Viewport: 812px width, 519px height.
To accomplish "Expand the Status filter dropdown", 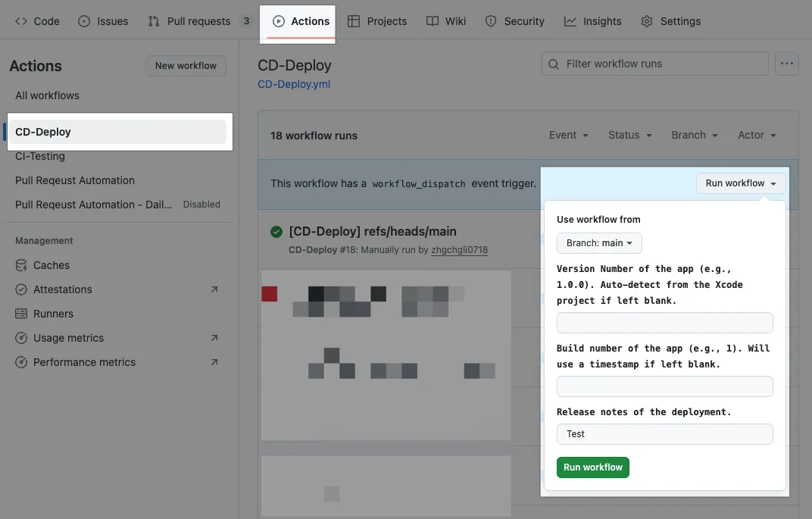I will [629, 135].
